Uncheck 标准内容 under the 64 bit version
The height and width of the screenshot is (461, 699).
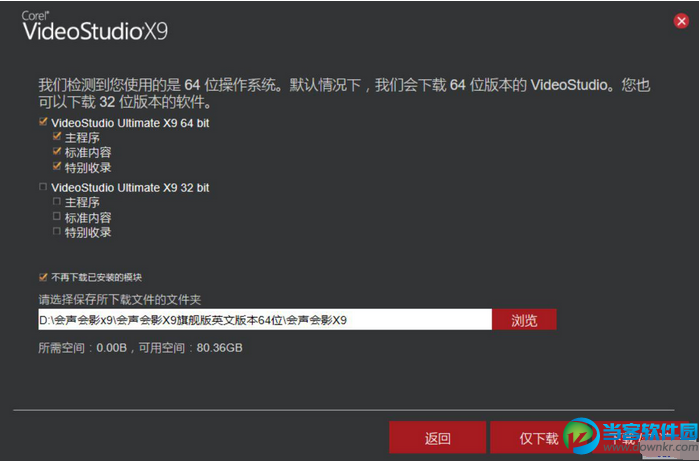tap(57, 152)
